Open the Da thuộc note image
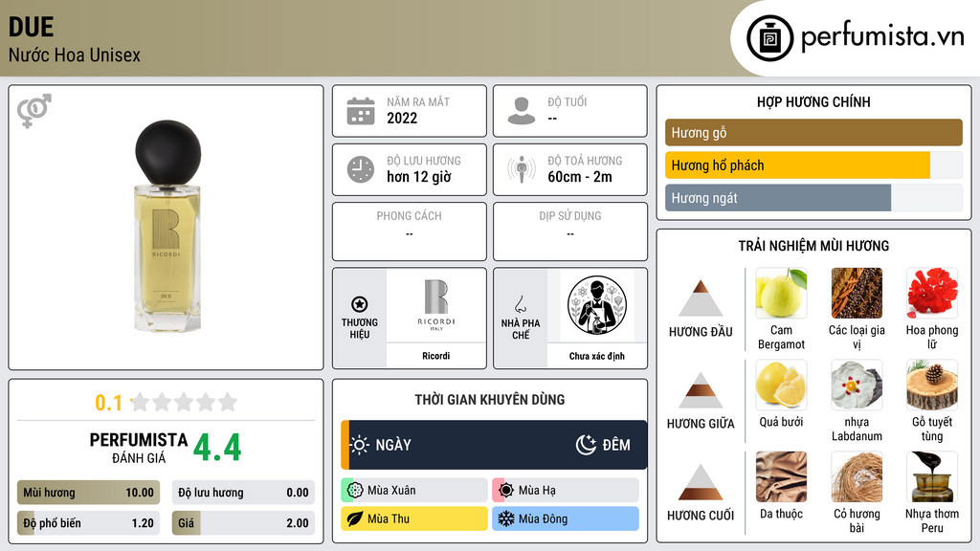This screenshot has width=980, height=551. (x=781, y=476)
